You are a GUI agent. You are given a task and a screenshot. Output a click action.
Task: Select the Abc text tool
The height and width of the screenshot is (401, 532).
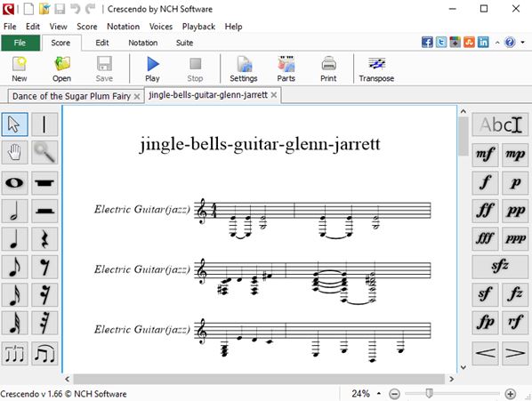click(500, 124)
